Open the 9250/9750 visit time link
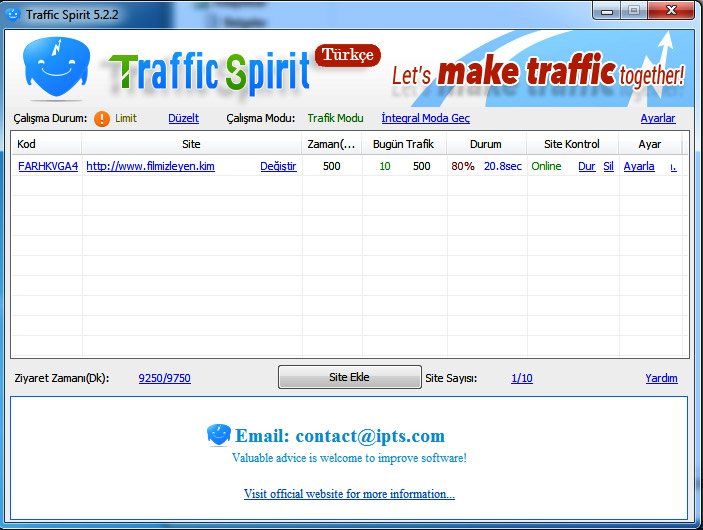The height and width of the screenshot is (530, 703). click(x=165, y=378)
